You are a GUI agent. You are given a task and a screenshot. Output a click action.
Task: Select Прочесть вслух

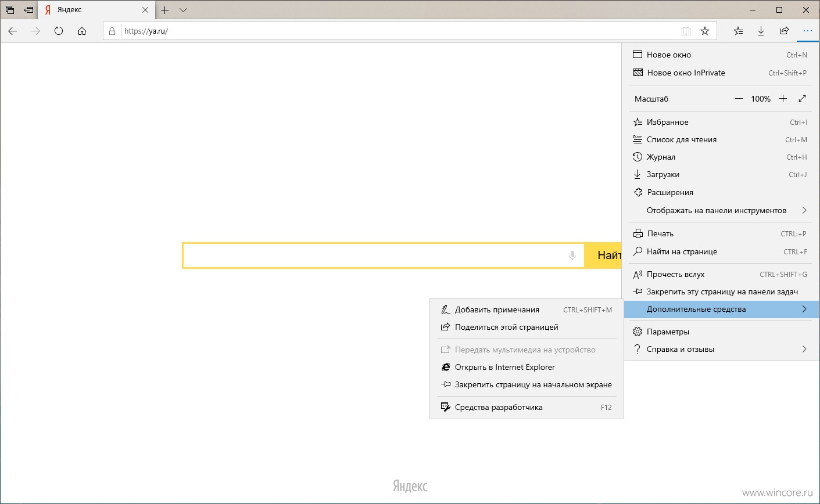[x=721, y=274]
